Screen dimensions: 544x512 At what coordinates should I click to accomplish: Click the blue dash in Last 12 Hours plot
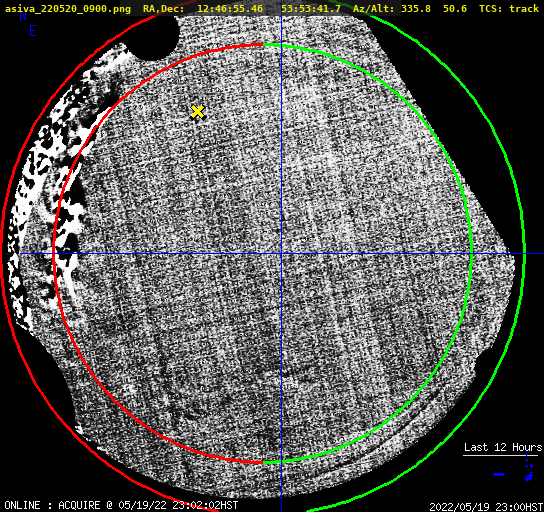click(499, 474)
